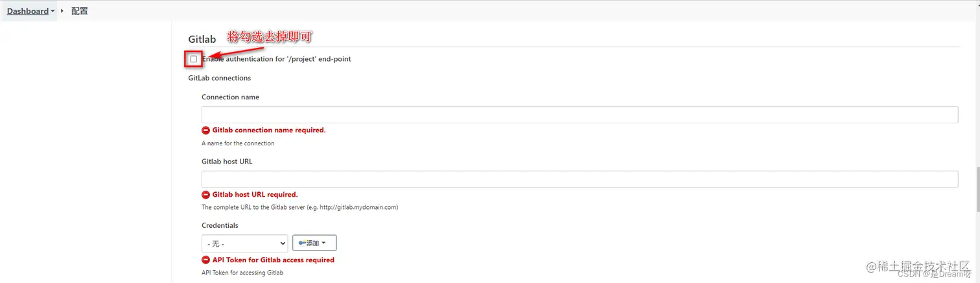Screen dimensions: 980x283
Task: Select the 'Gitlab host URL required.' error text
Action: point(255,195)
